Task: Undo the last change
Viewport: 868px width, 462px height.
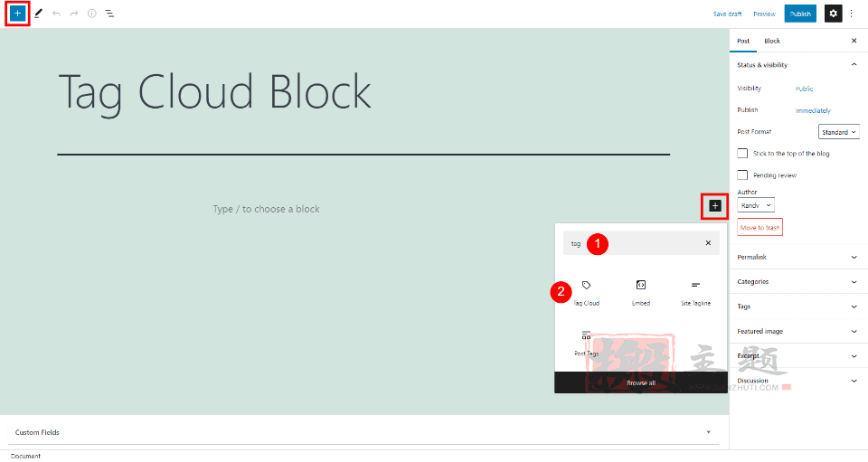Action: 56,14
